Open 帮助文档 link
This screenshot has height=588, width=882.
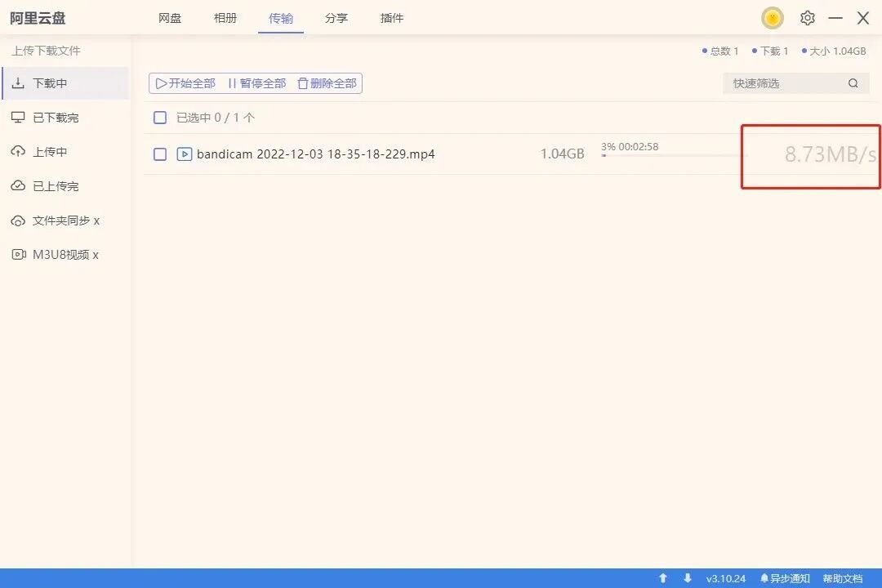843,578
